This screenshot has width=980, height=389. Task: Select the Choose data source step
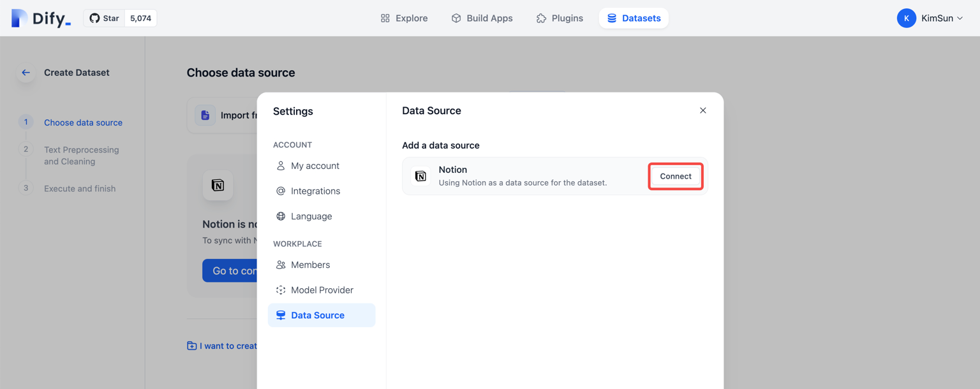pos(83,122)
